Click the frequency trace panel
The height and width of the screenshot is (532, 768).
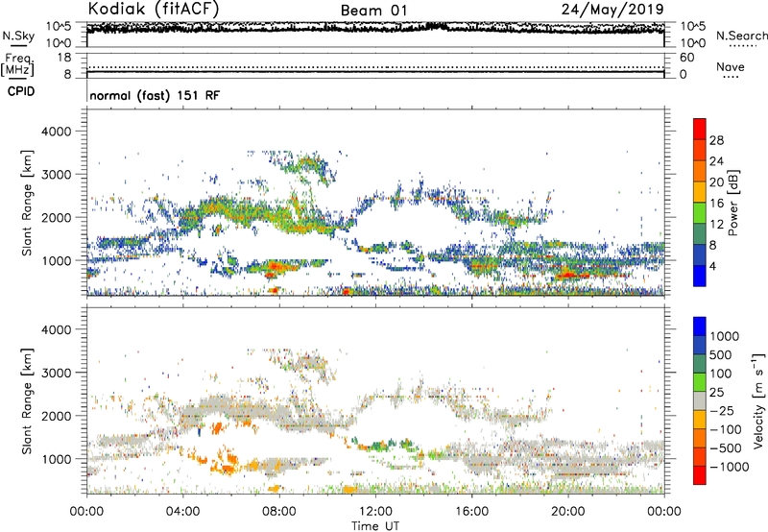[x=375, y=65]
